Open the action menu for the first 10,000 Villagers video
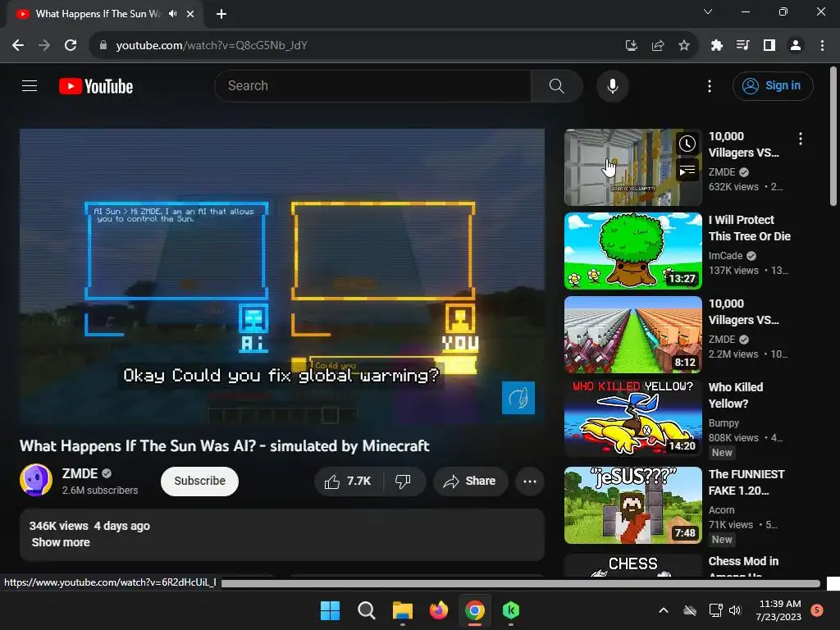This screenshot has height=630, width=840. [801, 139]
